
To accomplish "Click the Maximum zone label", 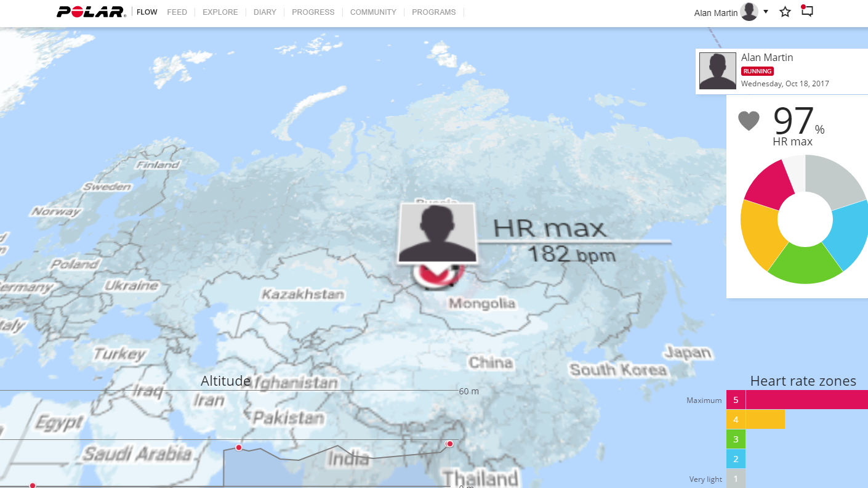I will 704,401.
